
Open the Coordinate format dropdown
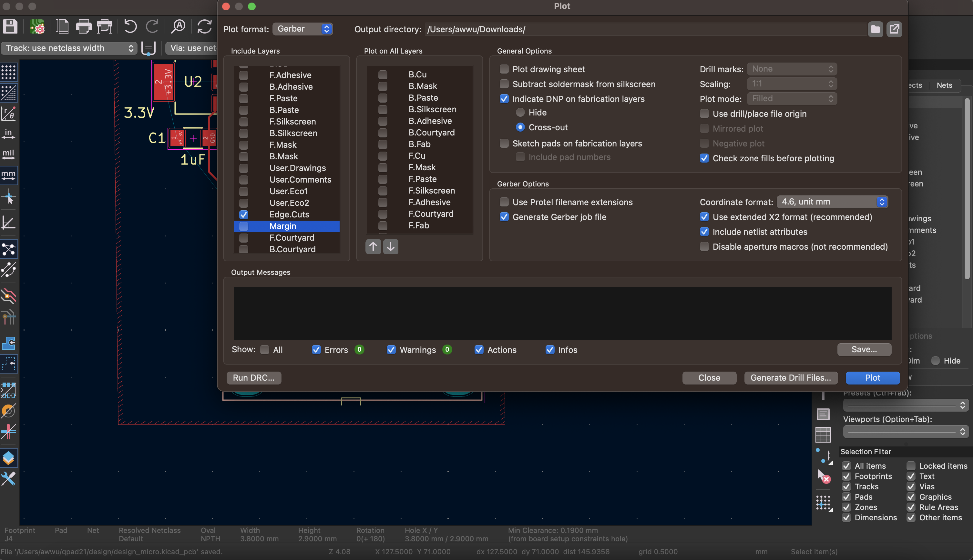[832, 202]
